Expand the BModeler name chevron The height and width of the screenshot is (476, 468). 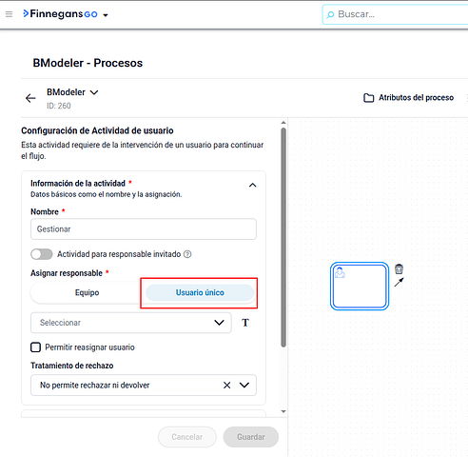tap(94, 92)
